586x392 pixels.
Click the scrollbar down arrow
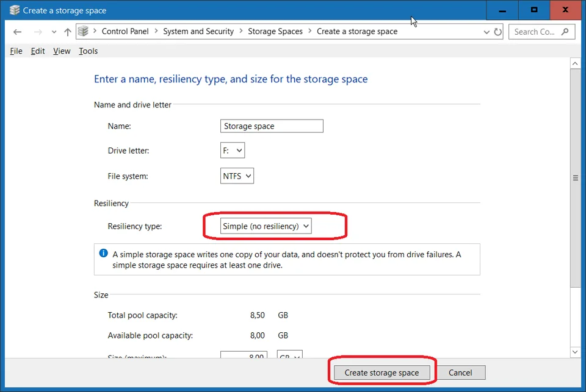pos(575,352)
